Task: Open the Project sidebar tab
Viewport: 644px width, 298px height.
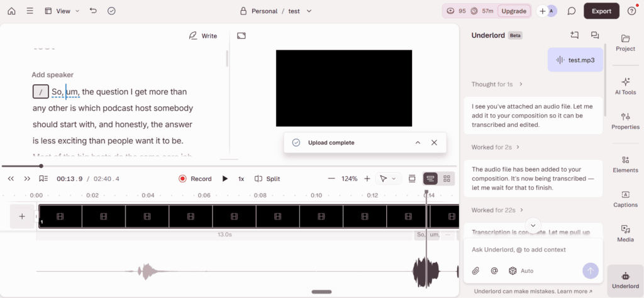Action: 626,43
